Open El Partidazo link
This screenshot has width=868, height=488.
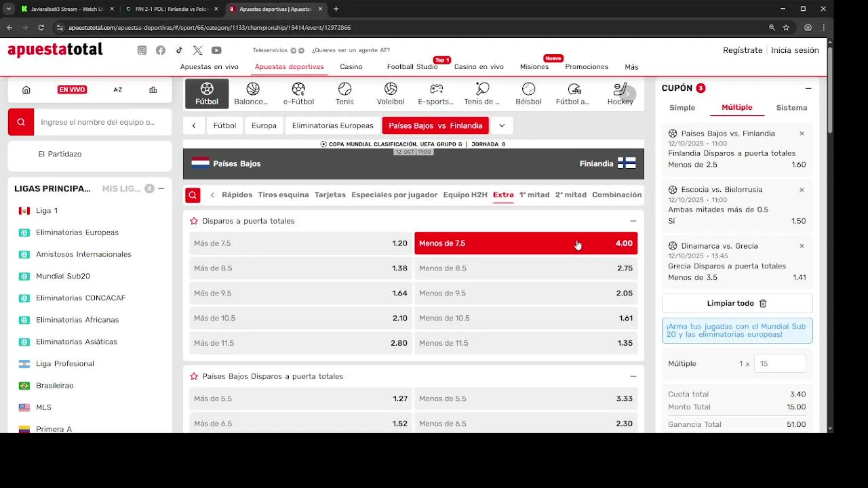click(60, 154)
